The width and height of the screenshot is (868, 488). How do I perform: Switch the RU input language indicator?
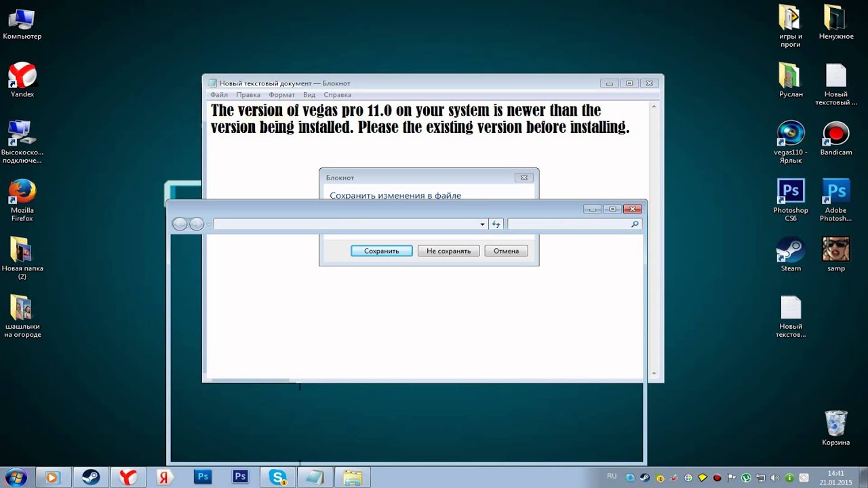(x=612, y=476)
